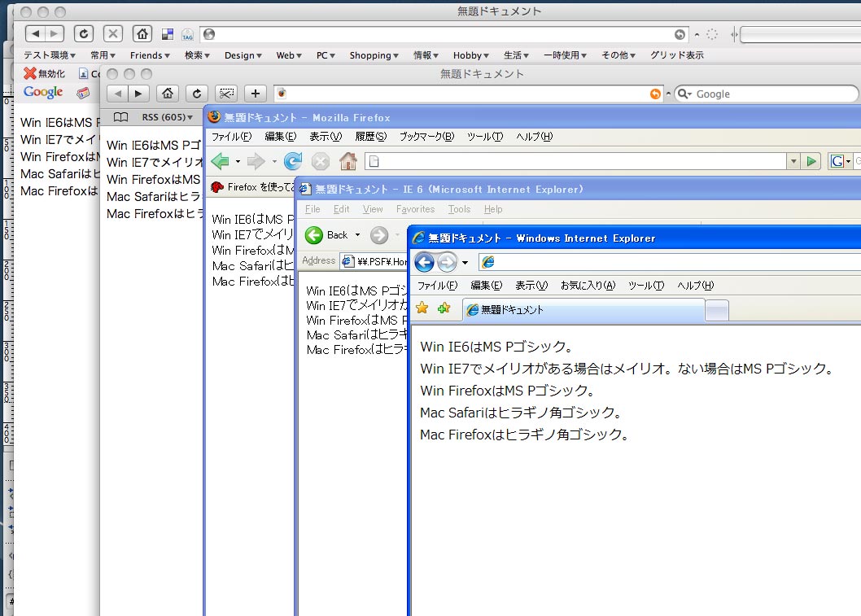The image size is (861, 616).
Task: Open the ブックマーク(B) menu in Mozilla Firefox
Action: [426, 136]
